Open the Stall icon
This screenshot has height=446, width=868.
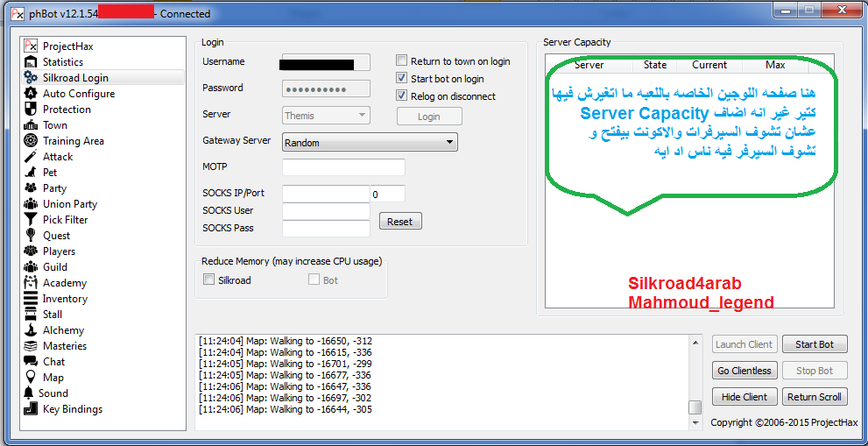coord(31,315)
